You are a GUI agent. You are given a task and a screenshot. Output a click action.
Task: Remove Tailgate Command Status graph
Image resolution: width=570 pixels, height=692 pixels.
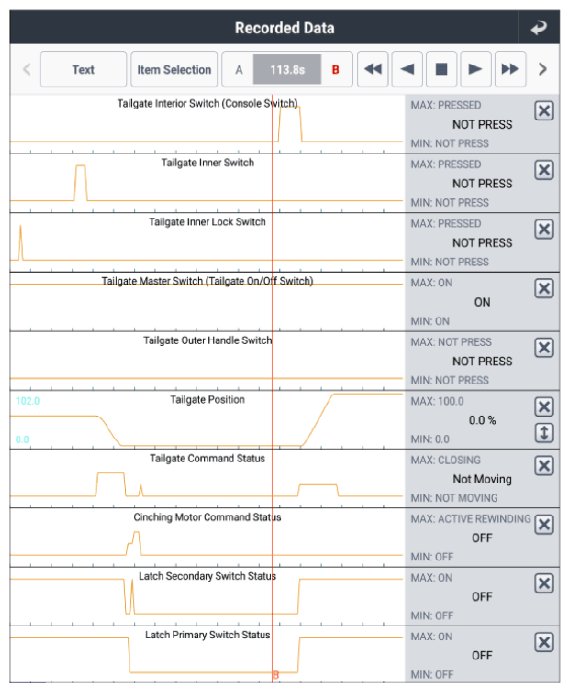coord(544,466)
